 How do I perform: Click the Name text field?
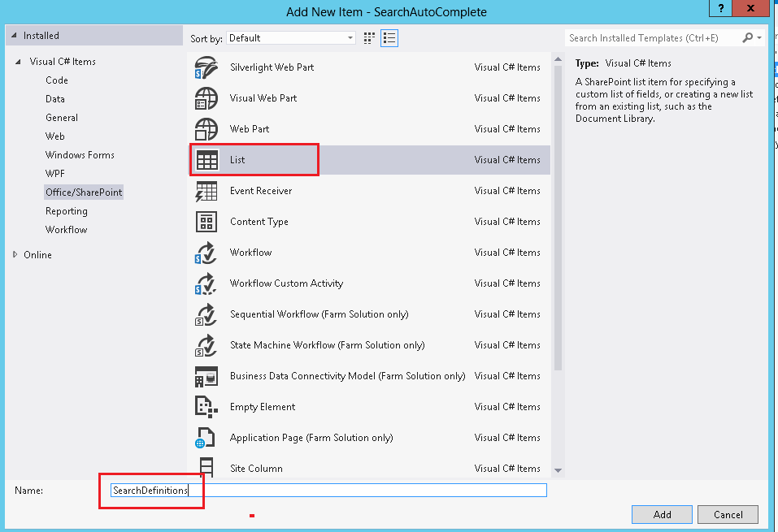pos(328,491)
